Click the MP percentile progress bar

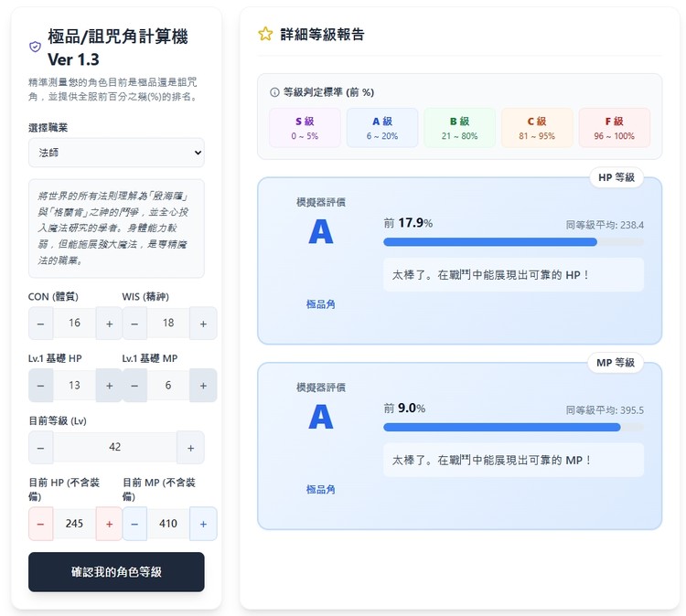click(514, 427)
